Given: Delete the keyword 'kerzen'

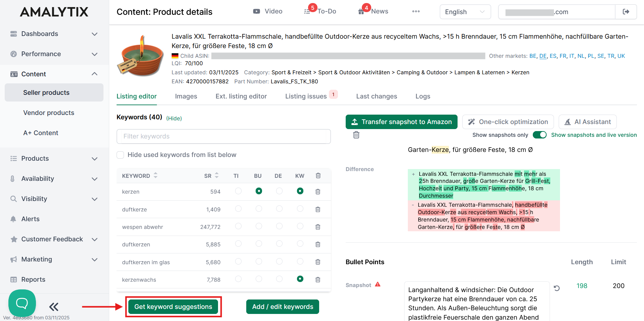Looking at the screenshot, I should 318,192.
